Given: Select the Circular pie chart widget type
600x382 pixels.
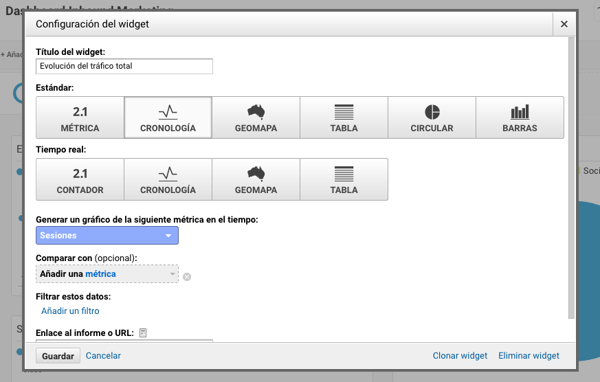Looking at the screenshot, I should pyautogui.click(x=432, y=118).
